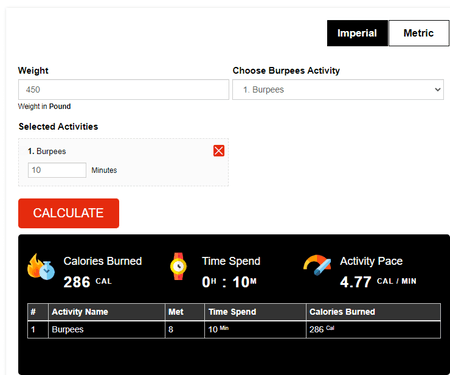Switch to Metric units
Screen dimensions: 450x375
click(419, 33)
